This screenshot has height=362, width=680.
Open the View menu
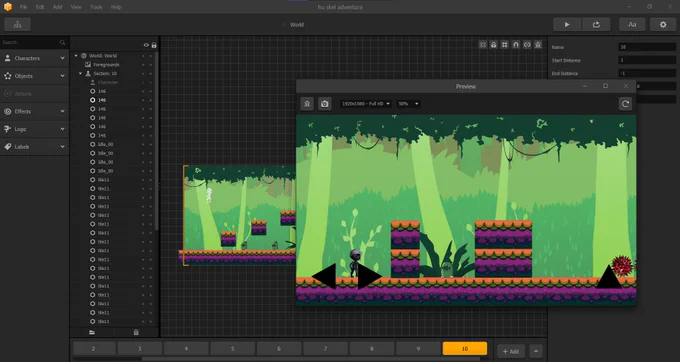pos(76,7)
